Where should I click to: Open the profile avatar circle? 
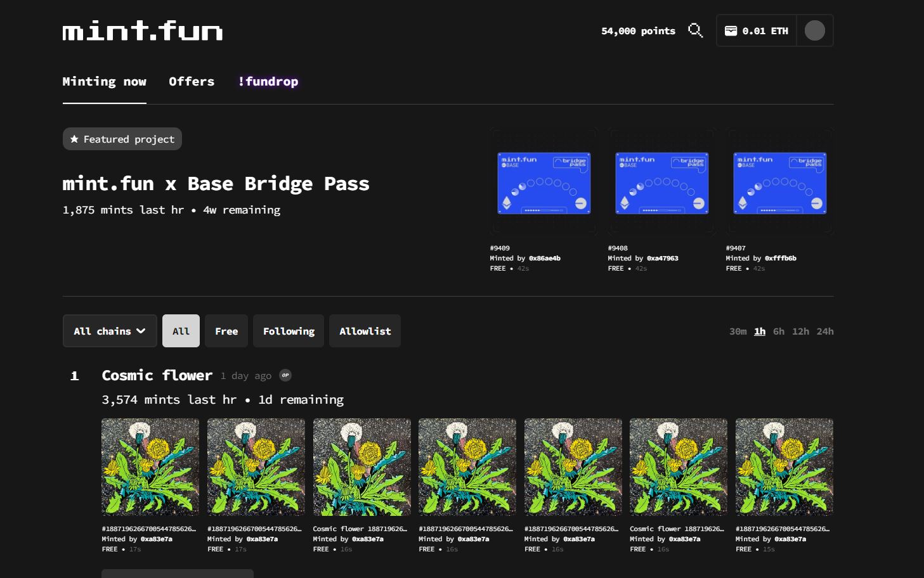click(815, 30)
